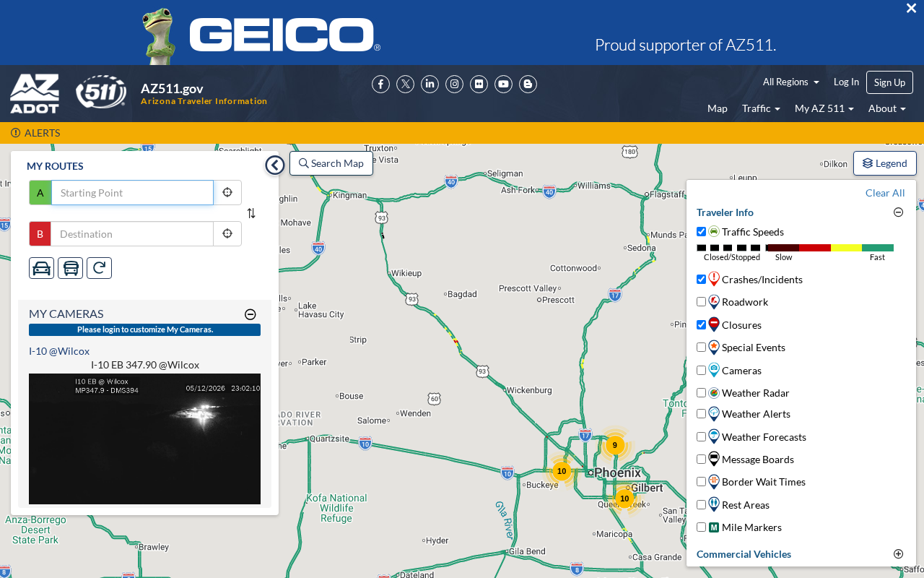Open the X (Twitter) social icon
This screenshot has height=578, width=924.
[x=405, y=85]
